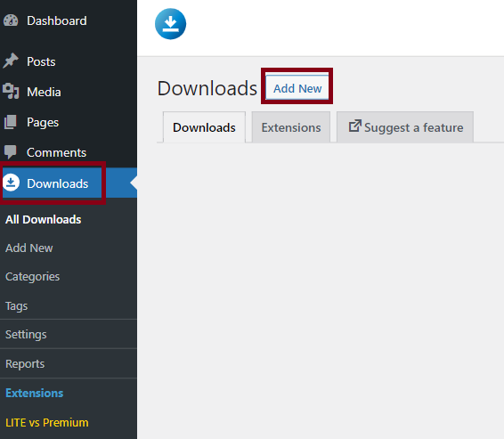Image resolution: width=504 pixels, height=439 pixels.
Task: Click the external link icon beside Suggest a feature
Action: tap(355, 126)
